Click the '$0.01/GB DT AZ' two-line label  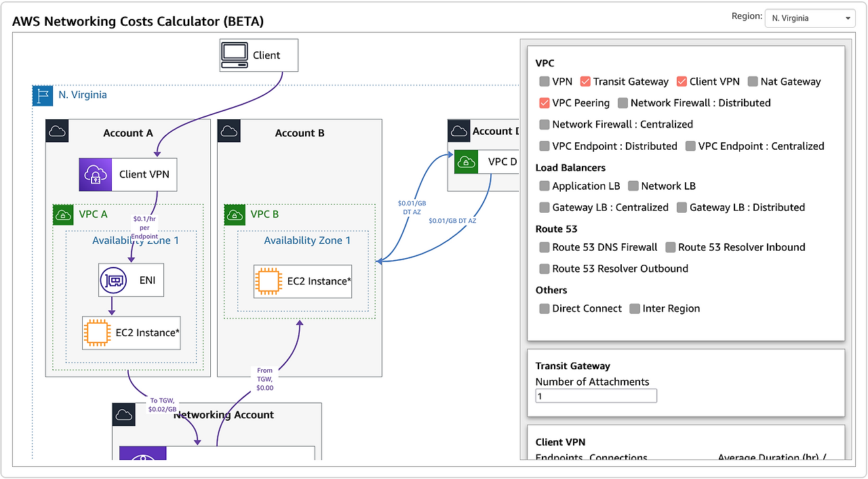(412, 207)
